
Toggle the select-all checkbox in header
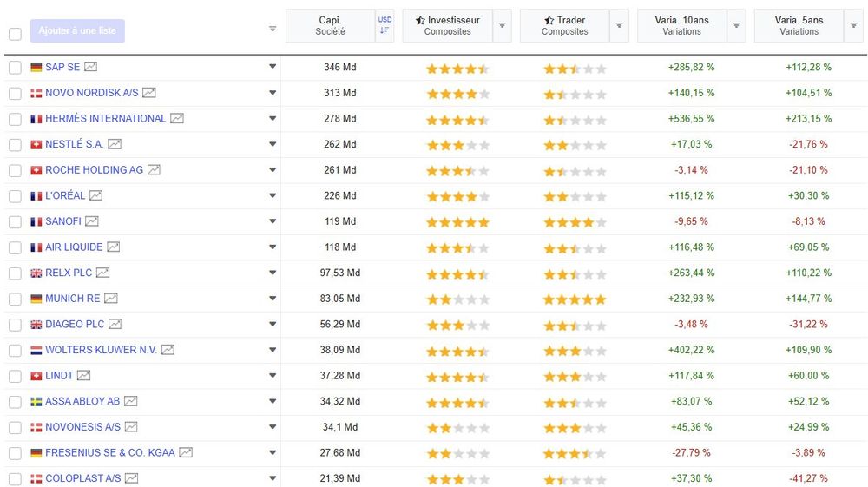click(15, 34)
